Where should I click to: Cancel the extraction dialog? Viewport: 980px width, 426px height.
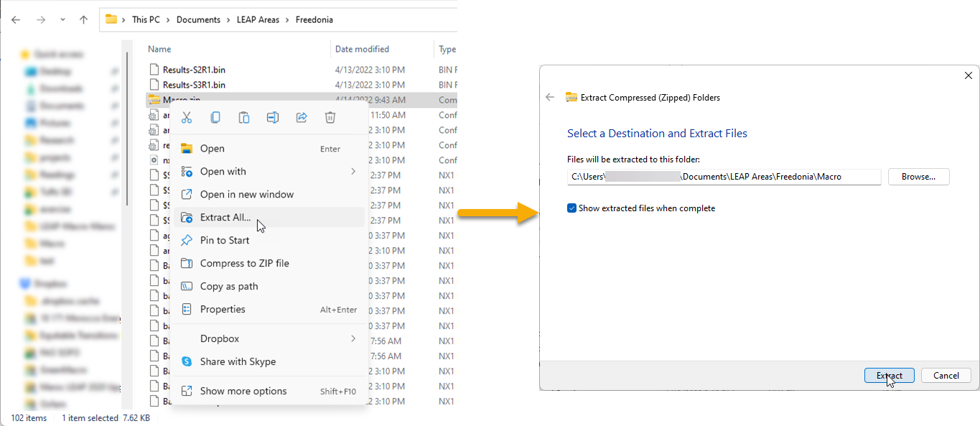point(946,376)
